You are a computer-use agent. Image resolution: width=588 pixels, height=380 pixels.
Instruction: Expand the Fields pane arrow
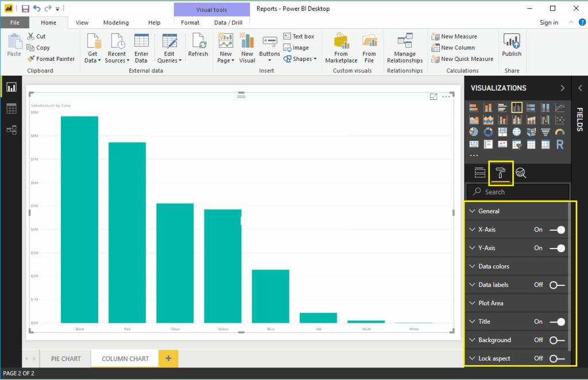(580, 88)
